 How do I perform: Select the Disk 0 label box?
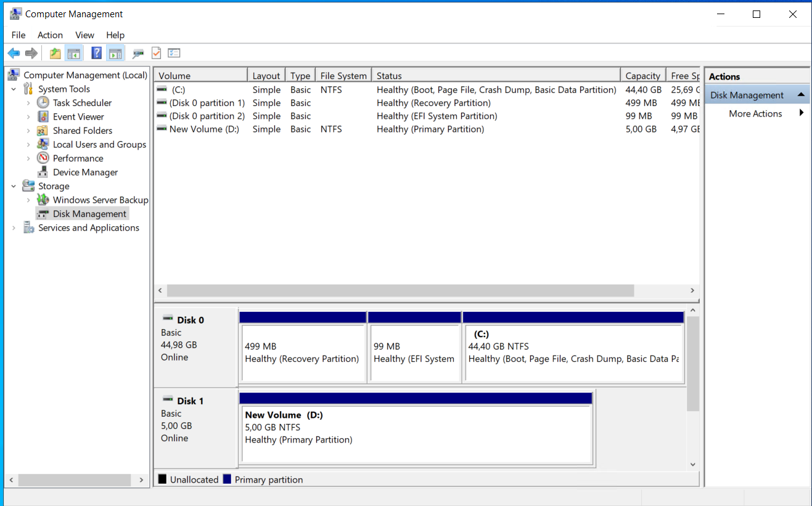pos(195,347)
